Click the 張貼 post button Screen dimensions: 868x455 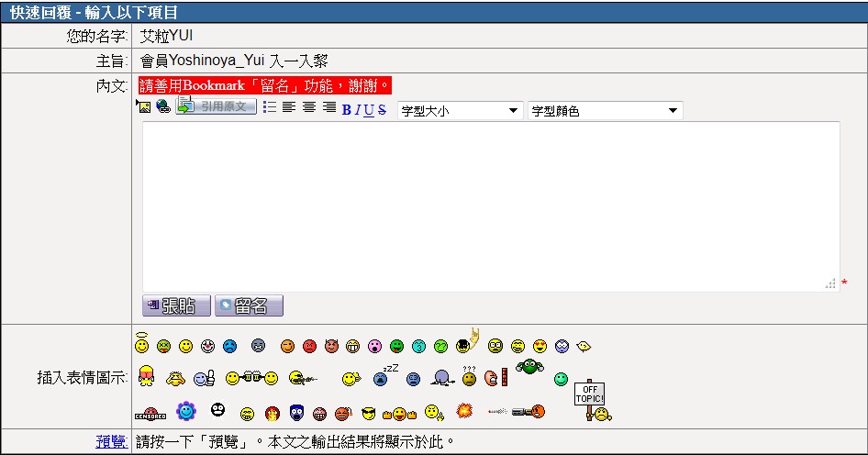click(x=176, y=306)
